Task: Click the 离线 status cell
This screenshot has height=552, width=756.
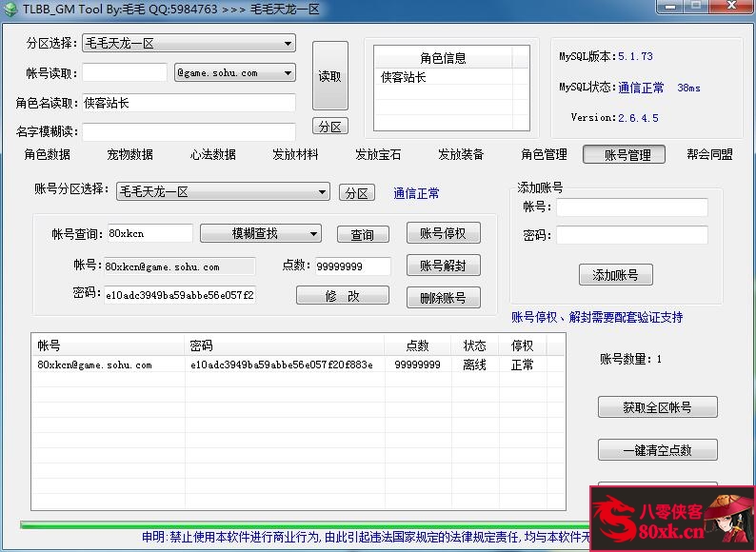Action: tap(474, 365)
